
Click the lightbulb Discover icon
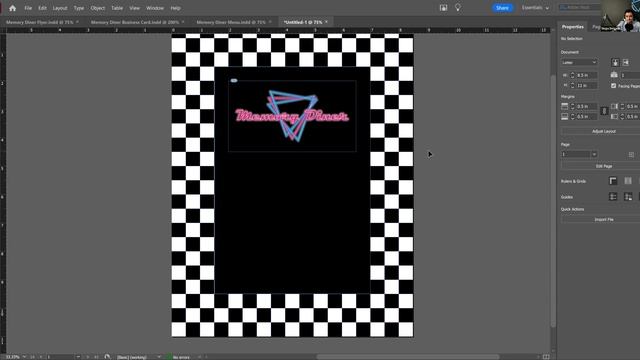point(458,7)
